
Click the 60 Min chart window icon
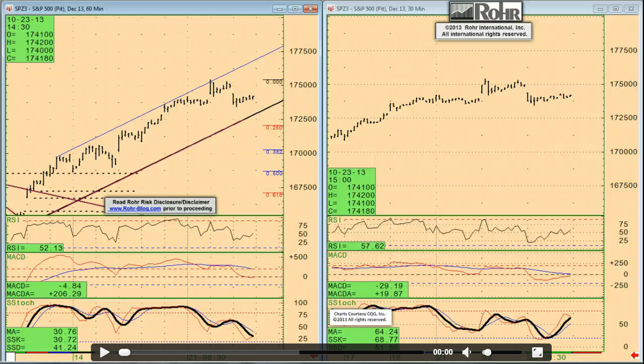pos(9,8)
